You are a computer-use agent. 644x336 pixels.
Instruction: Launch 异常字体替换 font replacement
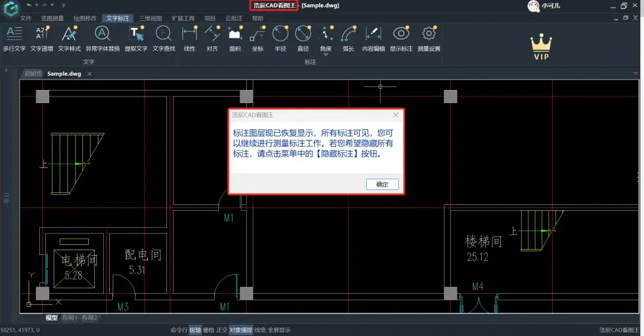click(x=103, y=39)
